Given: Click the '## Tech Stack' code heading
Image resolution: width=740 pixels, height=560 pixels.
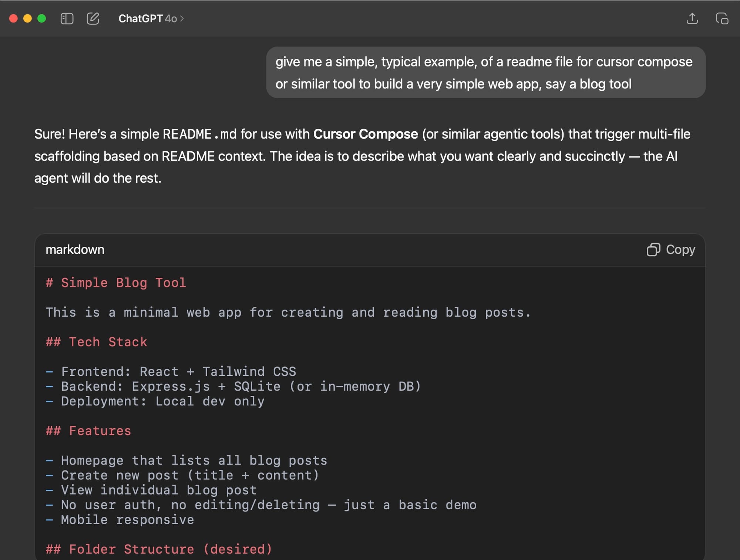Looking at the screenshot, I should 97,342.
